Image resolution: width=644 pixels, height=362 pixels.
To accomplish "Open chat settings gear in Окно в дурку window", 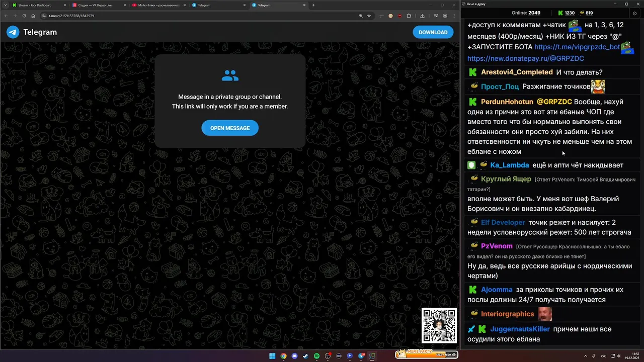I will [x=634, y=13].
